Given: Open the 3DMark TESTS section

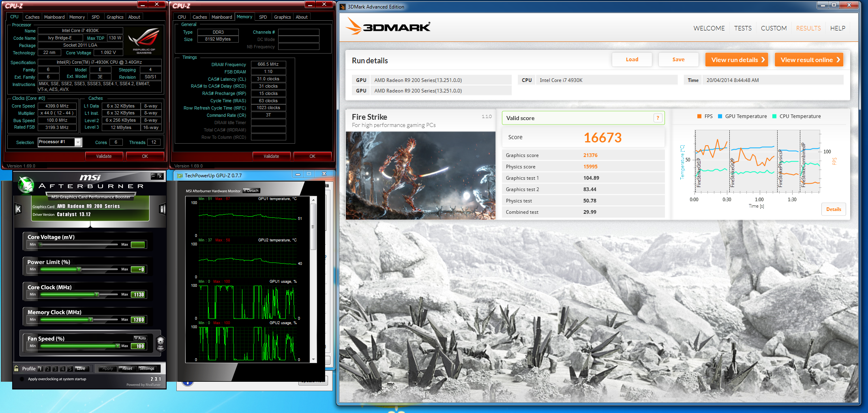Looking at the screenshot, I should [x=743, y=28].
